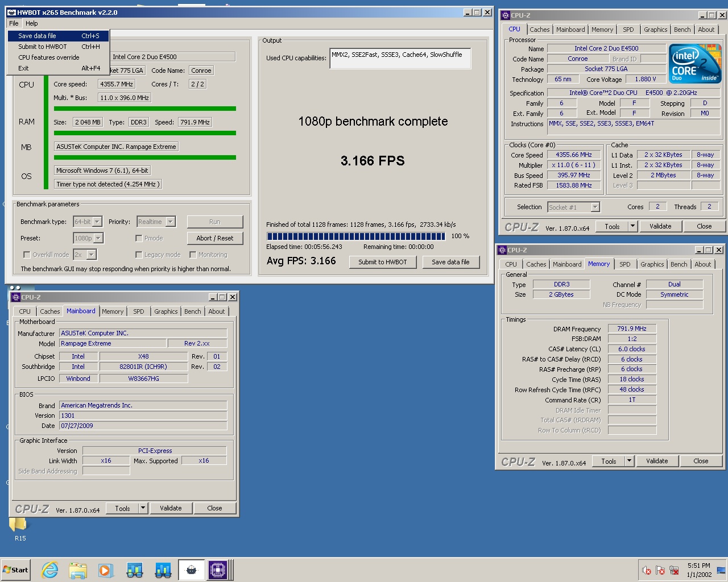Click the Used CPU capabilities text box
This screenshot has height=582, width=728.
[x=400, y=59]
